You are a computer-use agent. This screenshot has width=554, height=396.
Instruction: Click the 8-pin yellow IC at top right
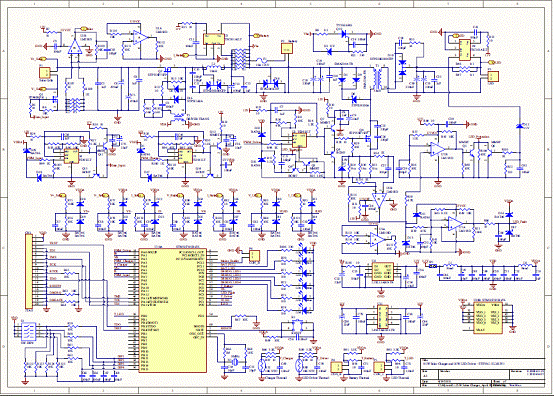(x=465, y=49)
